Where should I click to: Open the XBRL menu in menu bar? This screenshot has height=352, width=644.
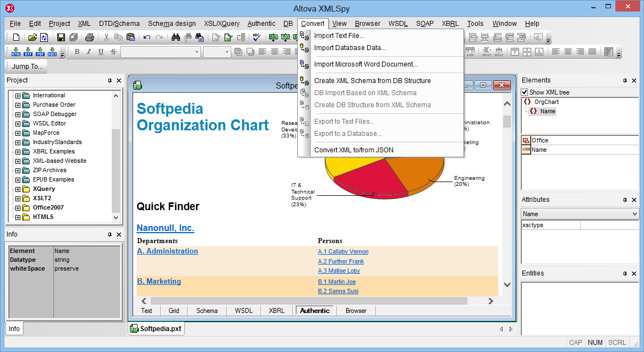point(450,24)
